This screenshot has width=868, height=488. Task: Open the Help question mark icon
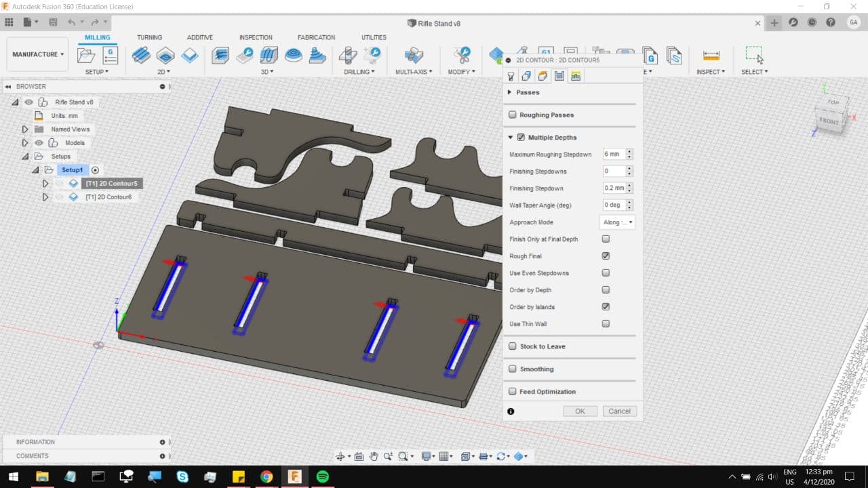click(x=831, y=22)
